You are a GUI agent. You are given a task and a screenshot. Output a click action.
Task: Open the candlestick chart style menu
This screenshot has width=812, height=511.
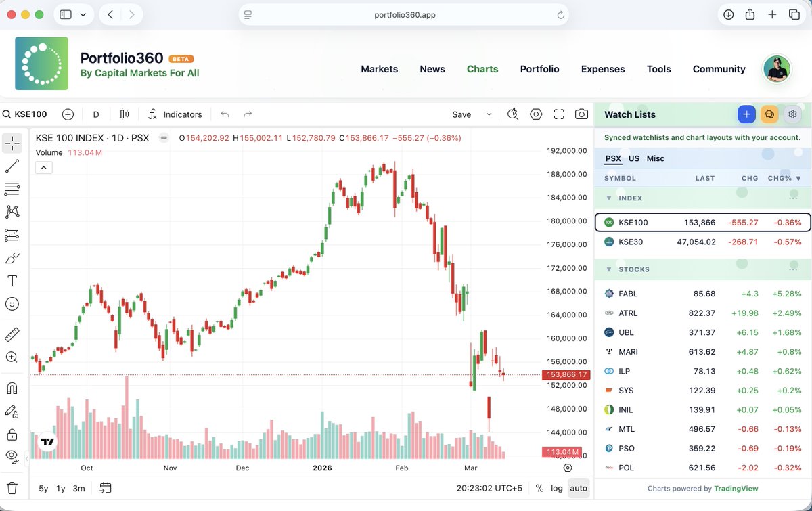coord(124,114)
